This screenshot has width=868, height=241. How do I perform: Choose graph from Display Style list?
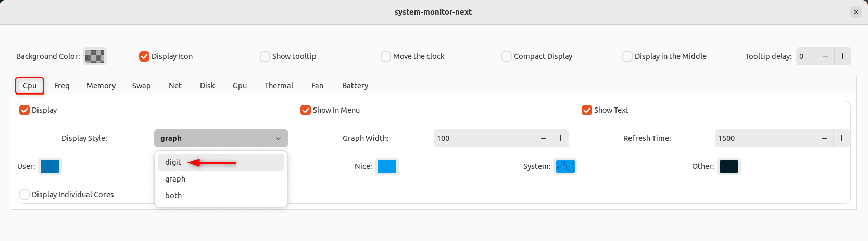click(221, 179)
